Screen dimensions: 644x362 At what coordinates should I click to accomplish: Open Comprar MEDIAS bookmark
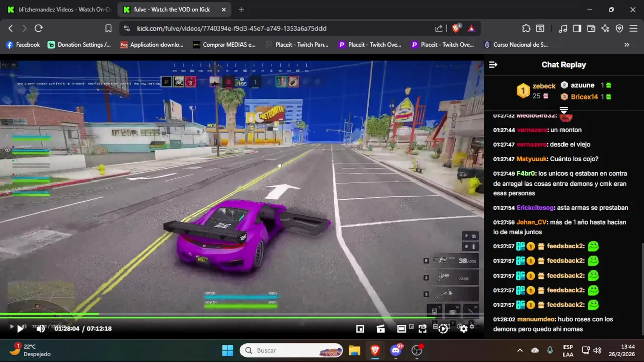[x=224, y=45]
